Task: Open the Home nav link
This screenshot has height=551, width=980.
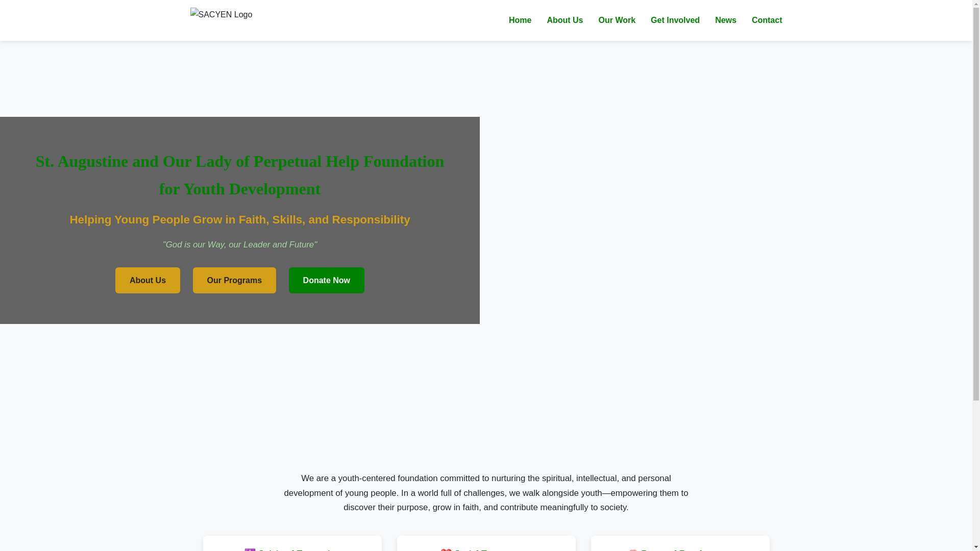Action: point(520,20)
